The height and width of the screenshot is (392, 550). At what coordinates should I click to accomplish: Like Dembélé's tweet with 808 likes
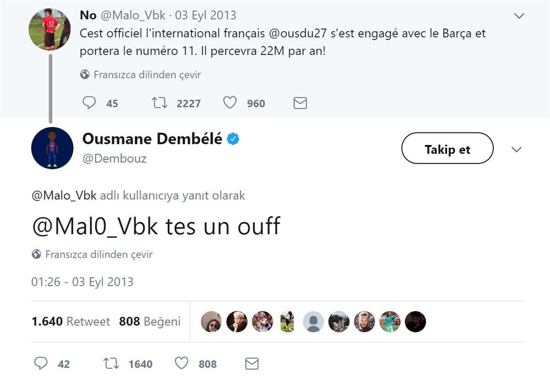[x=182, y=363]
